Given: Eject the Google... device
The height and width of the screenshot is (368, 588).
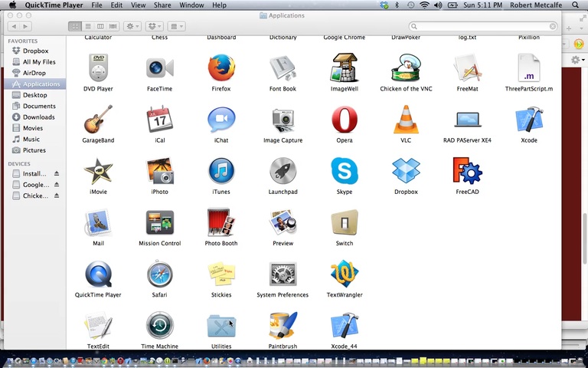Looking at the screenshot, I should [x=57, y=184].
